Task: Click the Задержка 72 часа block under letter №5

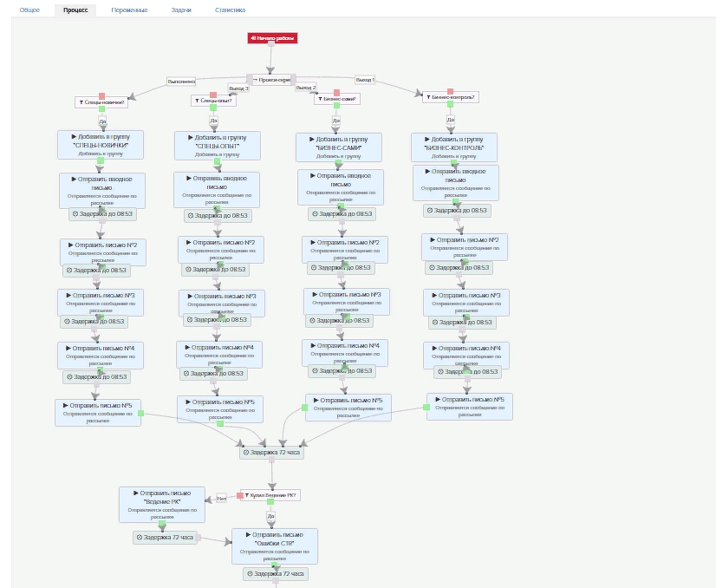Action: [x=271, y=452]
